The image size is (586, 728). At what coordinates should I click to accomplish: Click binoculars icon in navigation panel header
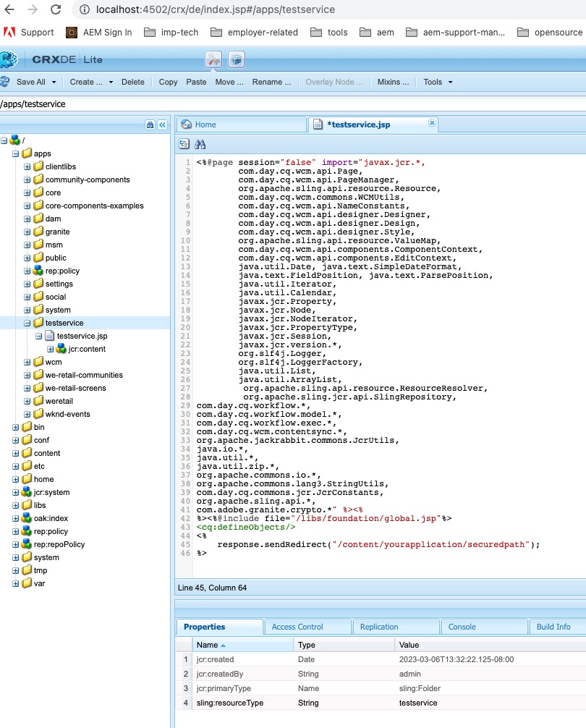150,124
